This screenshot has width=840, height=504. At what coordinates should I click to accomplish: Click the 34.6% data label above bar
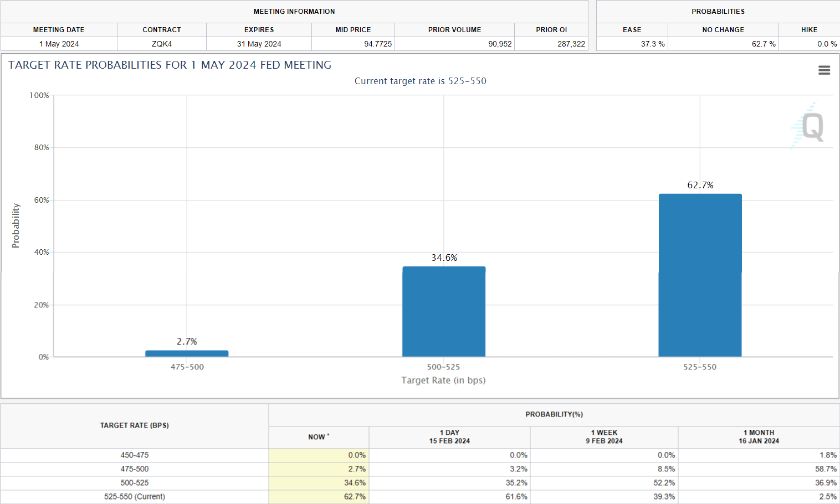click(444, 258)
